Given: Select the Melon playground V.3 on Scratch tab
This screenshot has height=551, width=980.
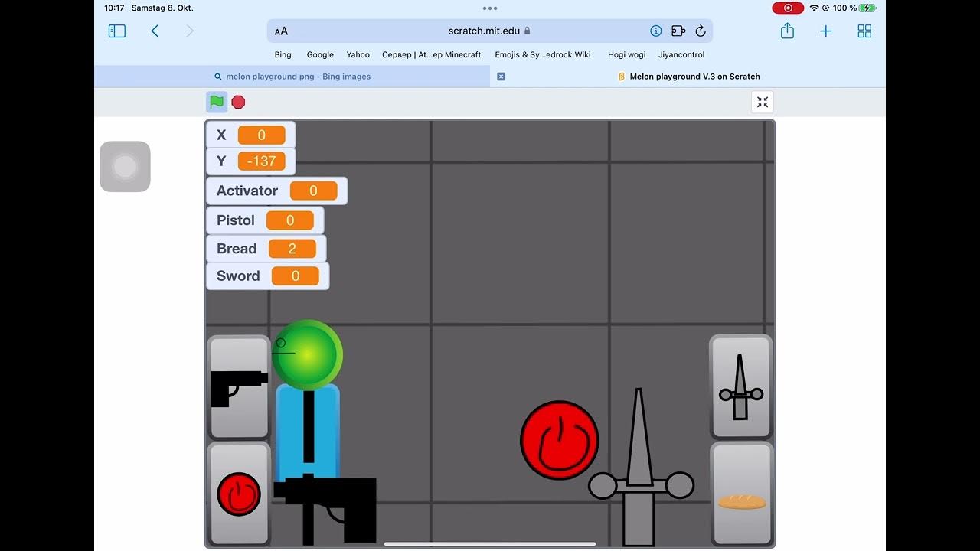Looking at the screenshot, I should click(x=688, y=77).
